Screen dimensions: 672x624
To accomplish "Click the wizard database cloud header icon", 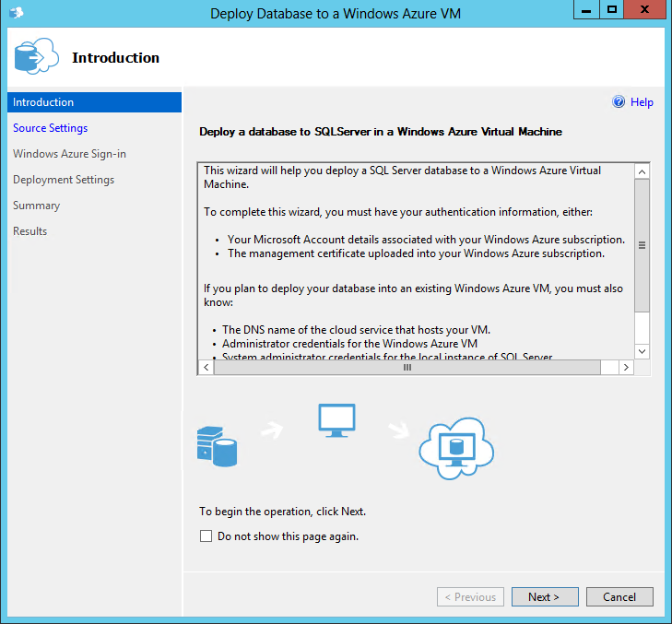I will point(36,57).
